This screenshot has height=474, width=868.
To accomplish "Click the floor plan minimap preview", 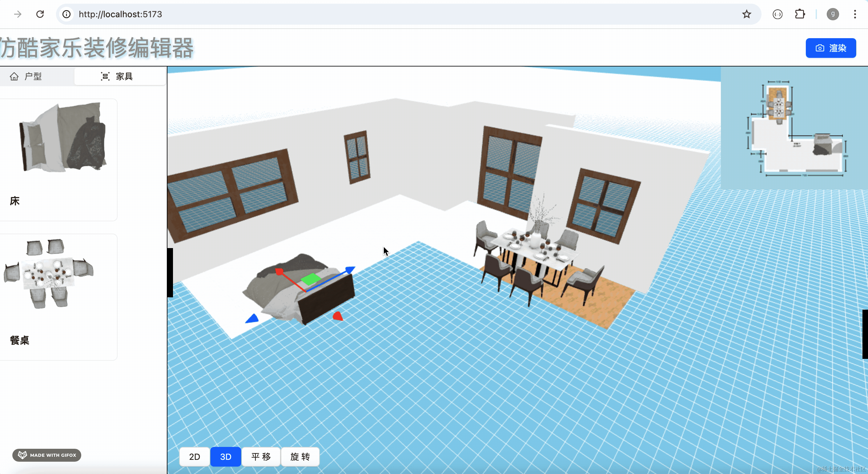I will [x=794, y=128].
